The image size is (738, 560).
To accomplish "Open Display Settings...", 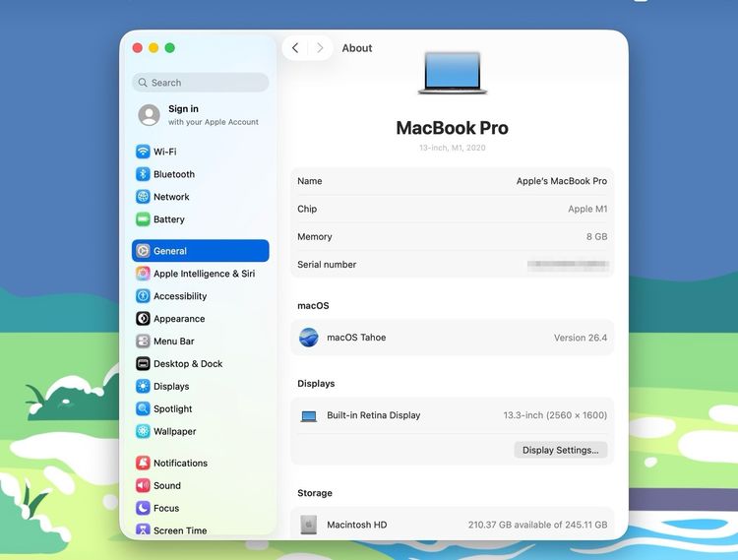I will [x=561, y=450].
